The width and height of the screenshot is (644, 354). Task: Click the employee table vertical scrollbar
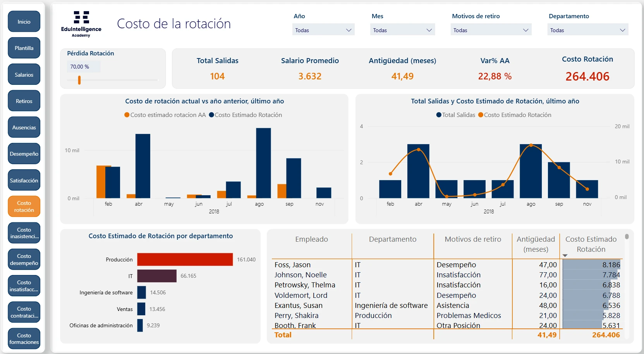tap(627, 237)
